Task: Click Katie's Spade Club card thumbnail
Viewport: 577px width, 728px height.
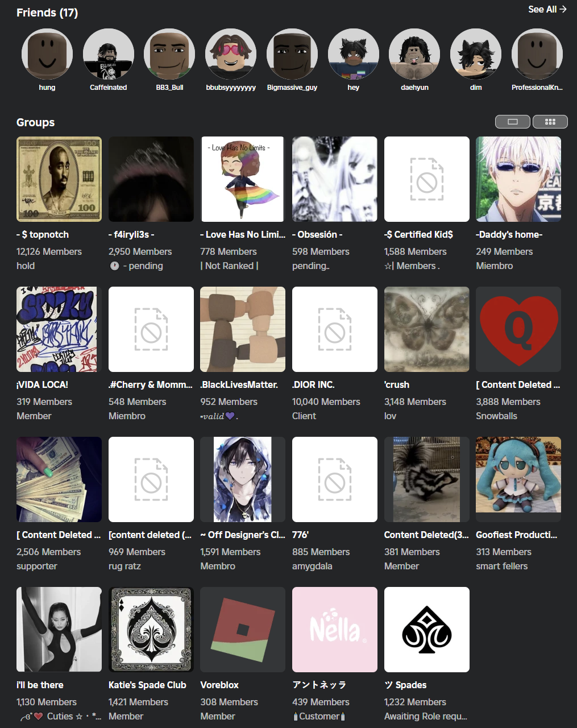Action: point(151,630)
